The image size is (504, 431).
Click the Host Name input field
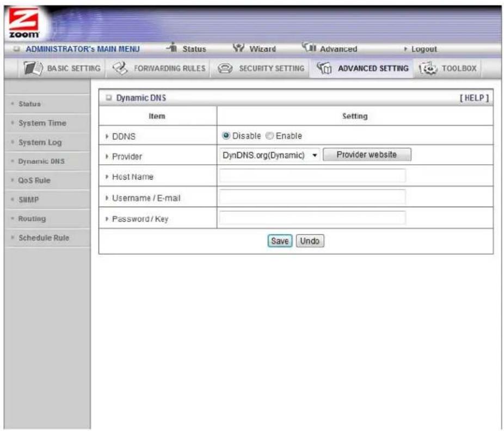[x=312, y=176]
